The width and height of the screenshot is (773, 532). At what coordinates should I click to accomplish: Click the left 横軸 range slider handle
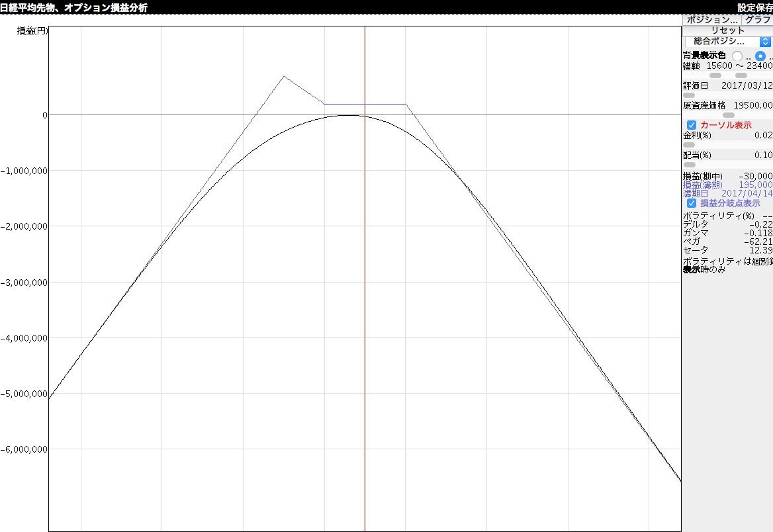(x=715, y=75)
